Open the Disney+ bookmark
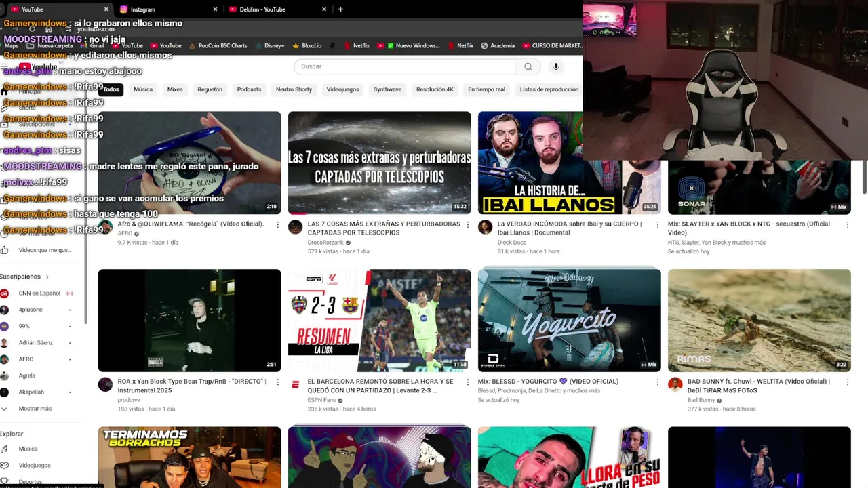Image resolution: width=868 pixels, height=488 pixels. point(269,46)
